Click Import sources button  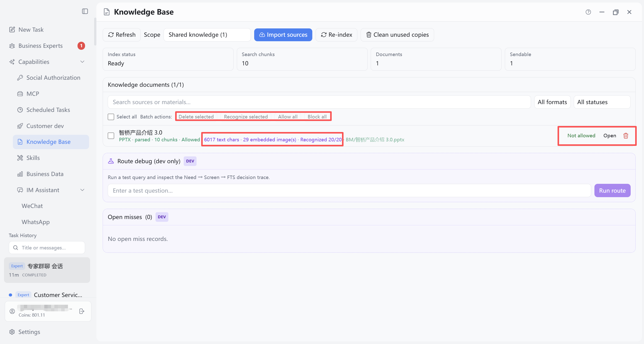(283, 35)
